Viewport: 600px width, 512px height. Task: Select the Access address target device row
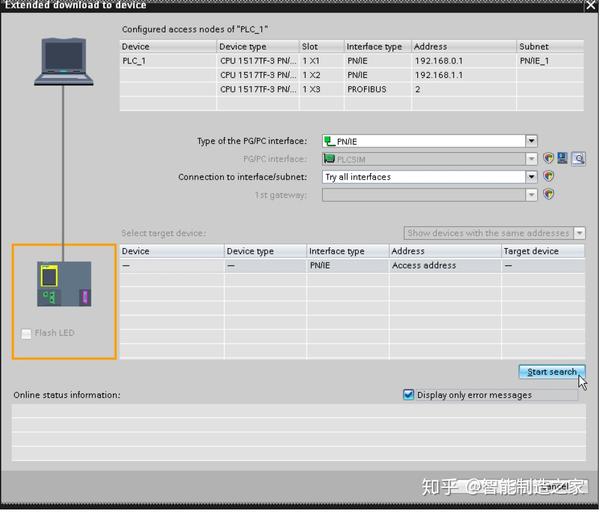pos(352,266)
